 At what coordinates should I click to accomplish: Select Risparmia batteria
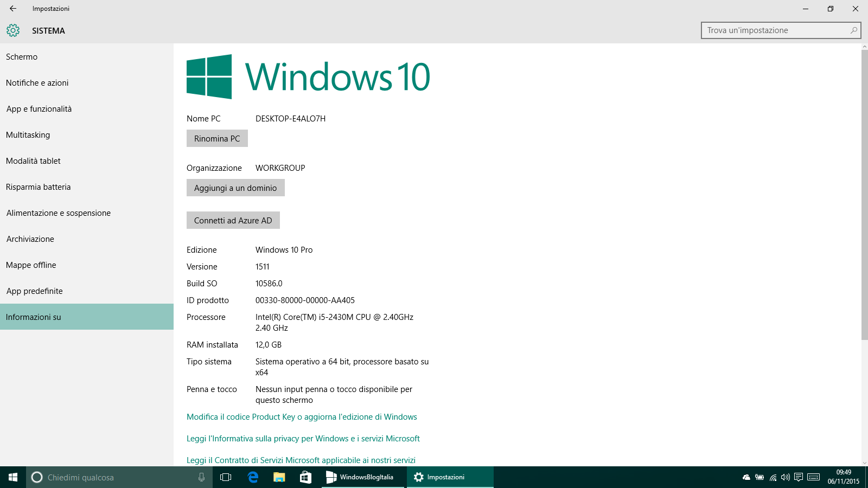click(87, 187)
